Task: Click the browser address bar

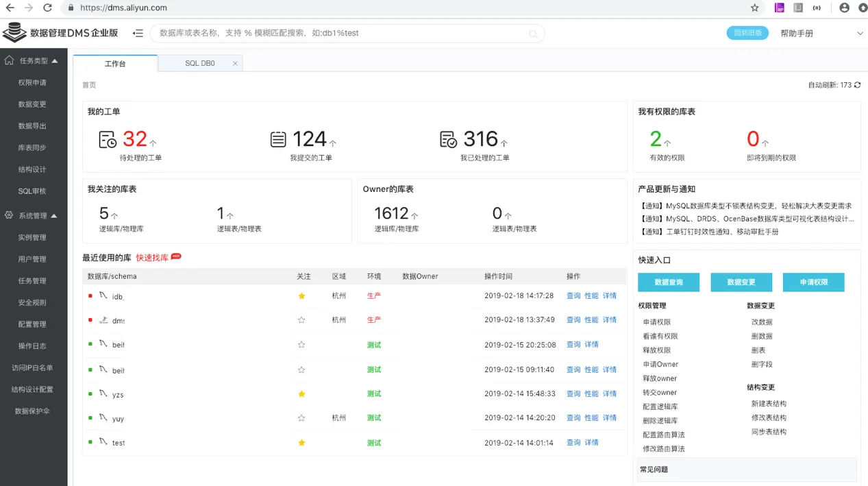Action: click(x=411, y=8)
